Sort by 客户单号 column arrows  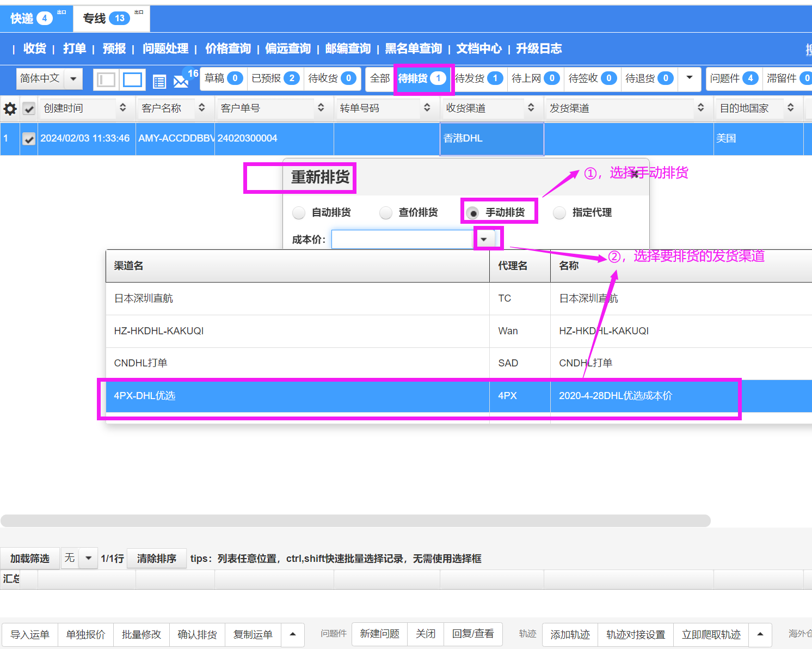pos(321,108)
